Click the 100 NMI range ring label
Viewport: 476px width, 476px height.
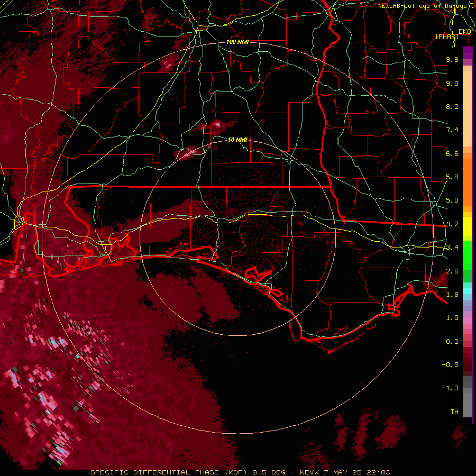coord(237,42)
